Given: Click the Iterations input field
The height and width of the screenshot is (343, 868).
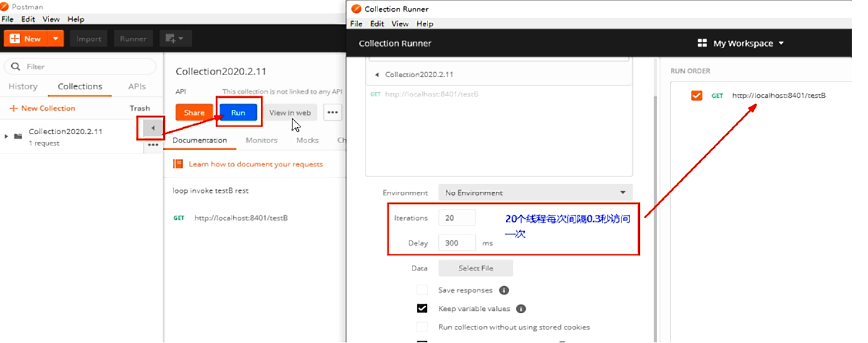Looking at the screenshot, I should click(457, 218).
